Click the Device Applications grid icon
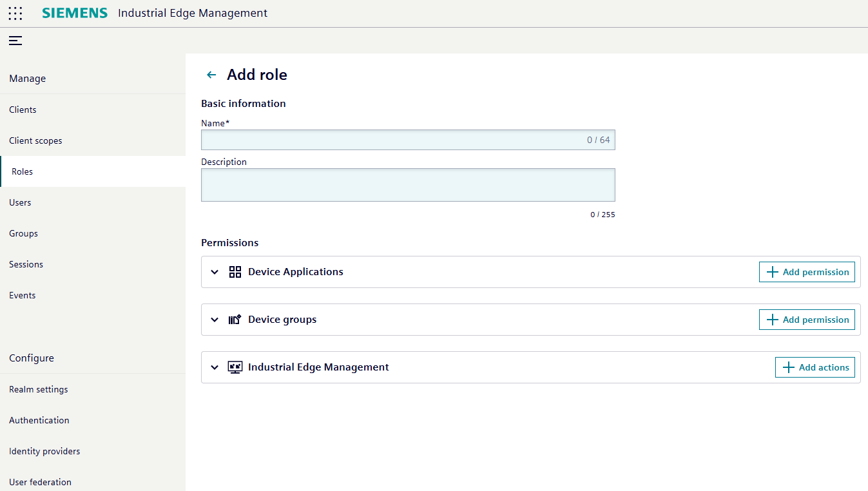868x491 pixels. pos(235,272)
